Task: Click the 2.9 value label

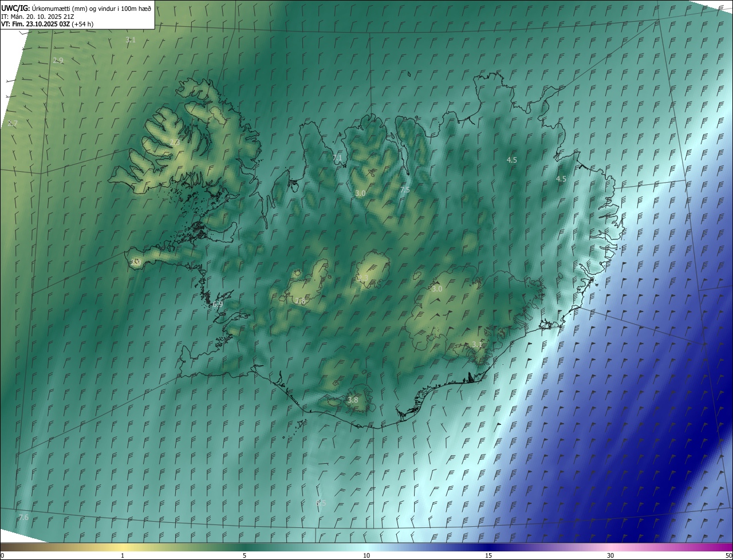Action: click(58, 60)
